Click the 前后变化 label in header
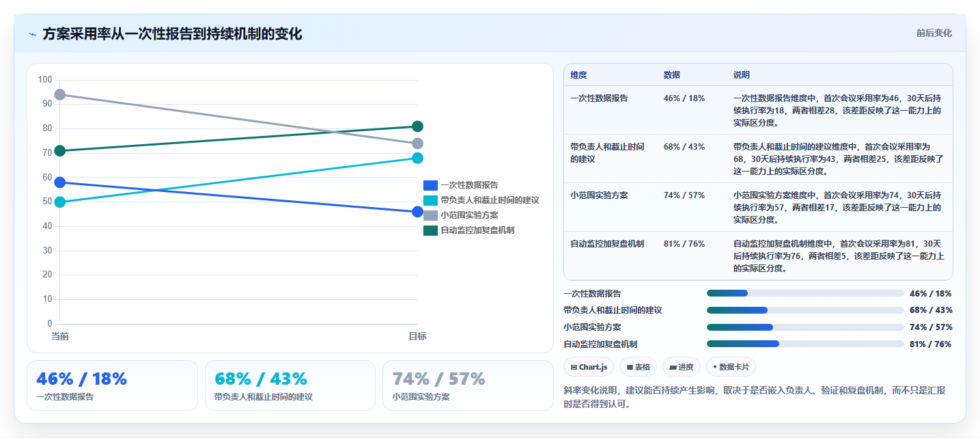This screenshot has width=980, height=438. [934, 33]
